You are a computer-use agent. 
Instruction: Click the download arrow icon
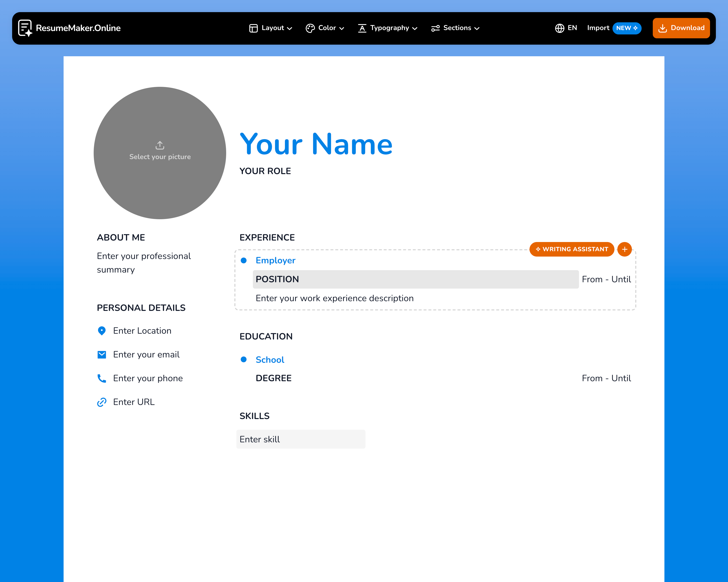662,28
